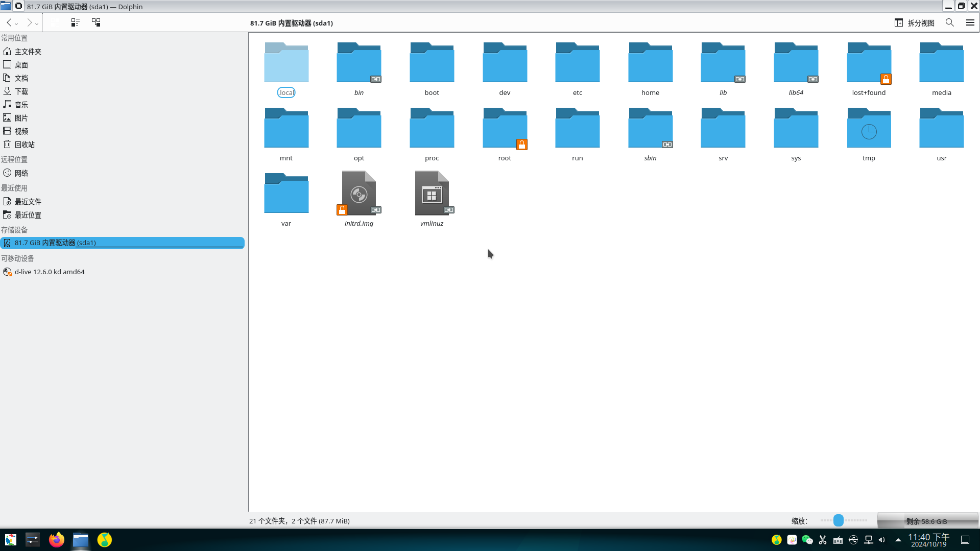Select the 81.7 GiB 内置驱动器 (sda1) device
This screenshot has height=551, width=980.
[x=123, y=243]
